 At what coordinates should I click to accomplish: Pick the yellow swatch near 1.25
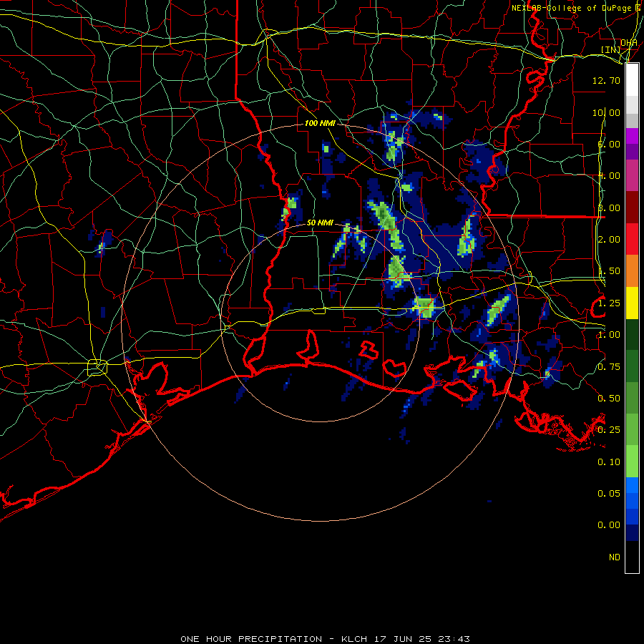coord(632,303)
